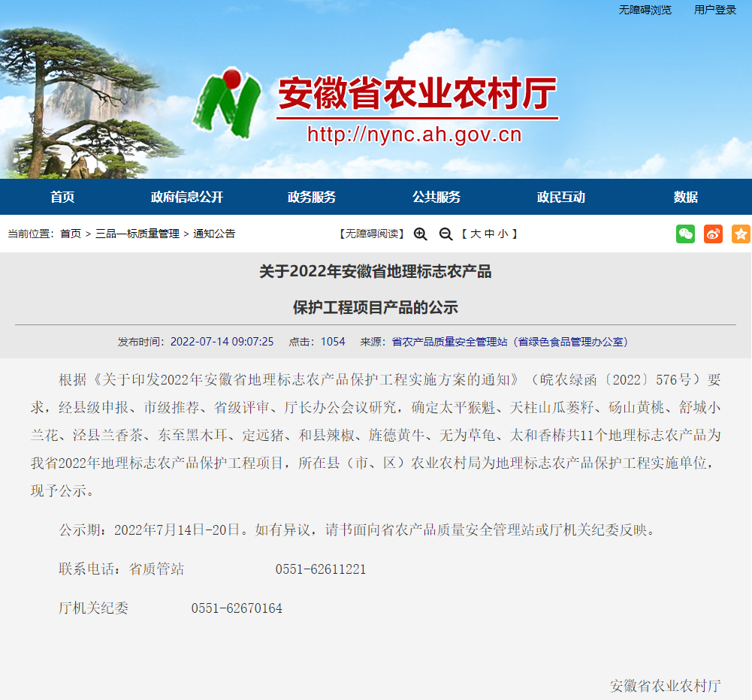Click the 无障碍浏览 link at top
752x700 pixels.
[645, 10]
